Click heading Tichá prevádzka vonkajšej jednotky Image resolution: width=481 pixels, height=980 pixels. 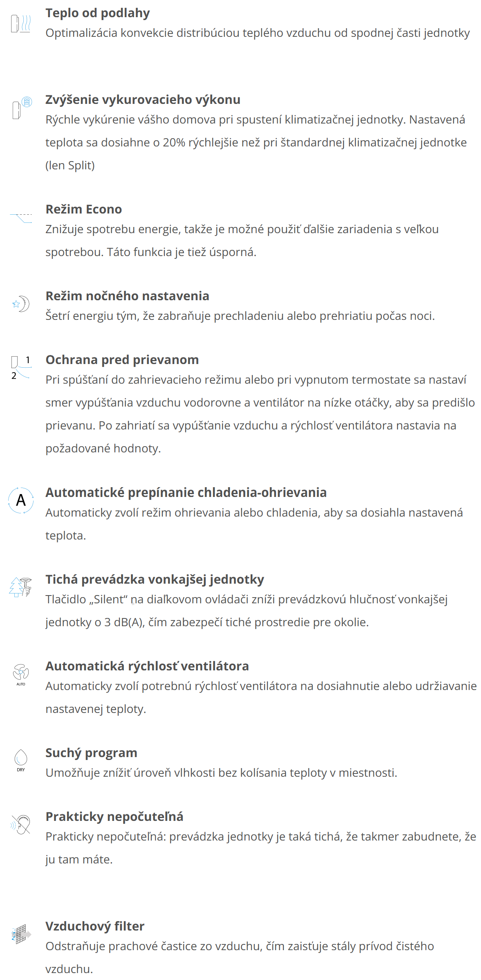point(155,579)
